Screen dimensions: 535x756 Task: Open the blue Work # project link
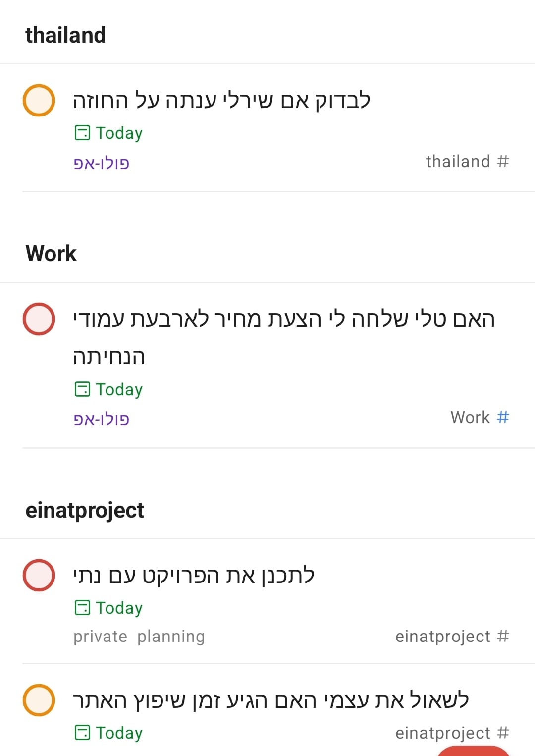480,418
